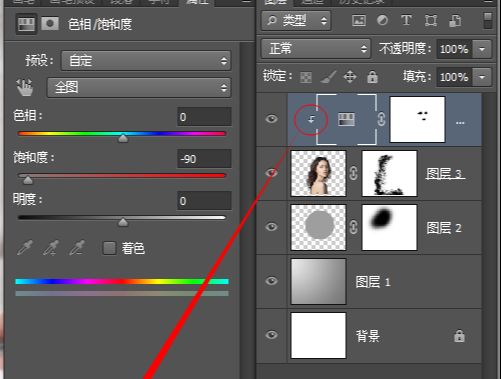Viewport: 501px width, 379px height.
Task: Click the 饱和度 value field showing -90
Action: coord(204,159)
